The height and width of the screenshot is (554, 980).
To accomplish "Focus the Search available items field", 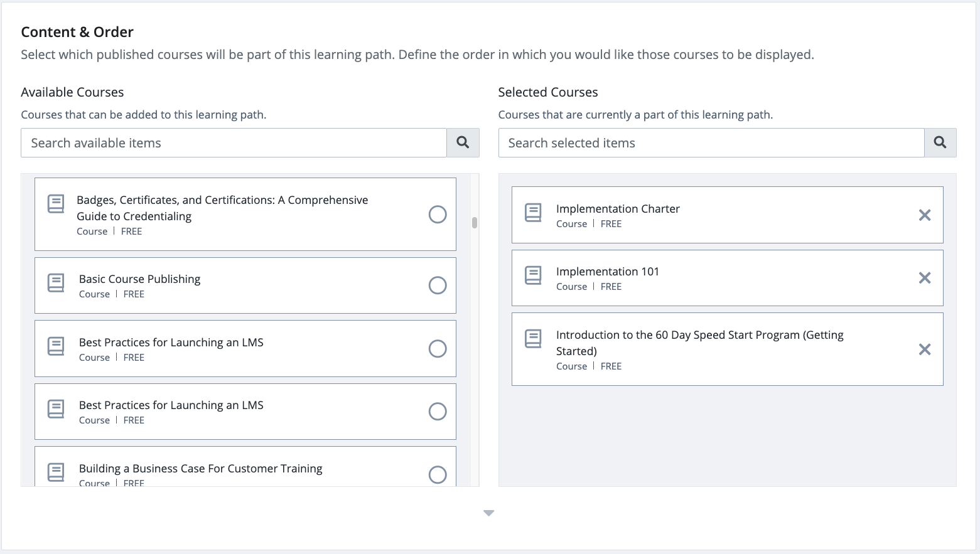I will coord(234,143).
